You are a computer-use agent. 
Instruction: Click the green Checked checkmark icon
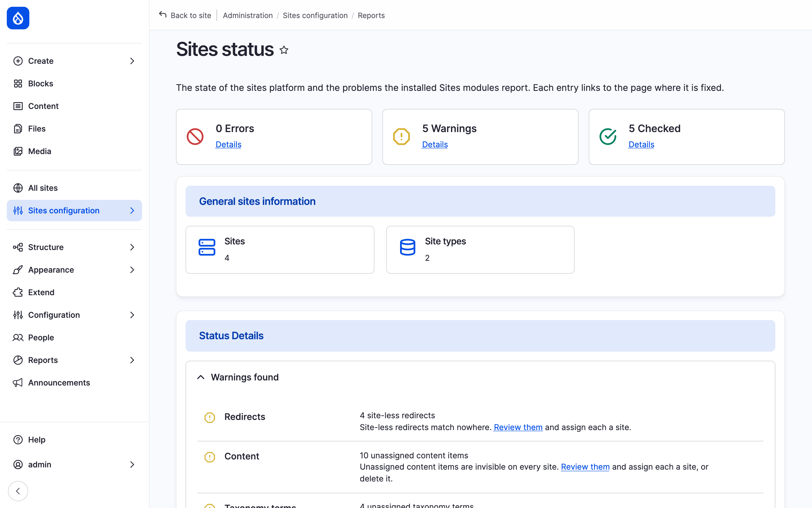[608, 137]
